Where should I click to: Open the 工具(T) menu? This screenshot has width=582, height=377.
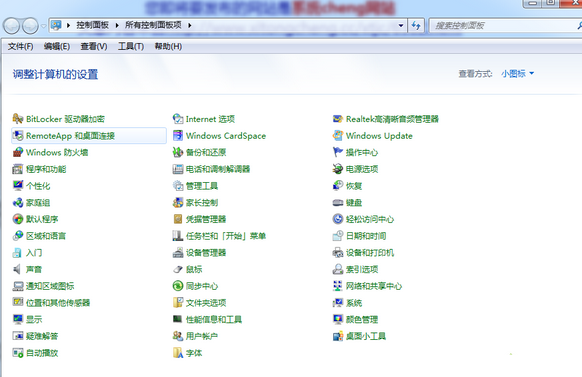coord(131,46)
